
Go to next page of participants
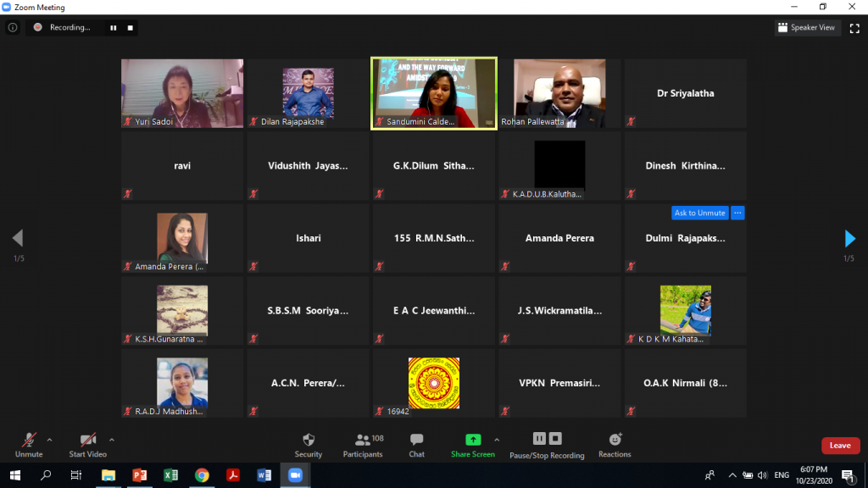point(849,238)
